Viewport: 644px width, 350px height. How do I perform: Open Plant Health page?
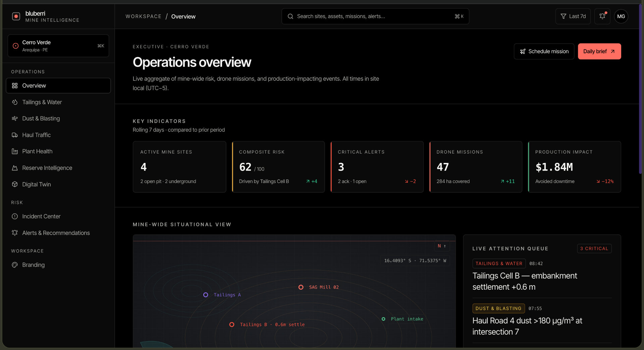click(58, 151)
